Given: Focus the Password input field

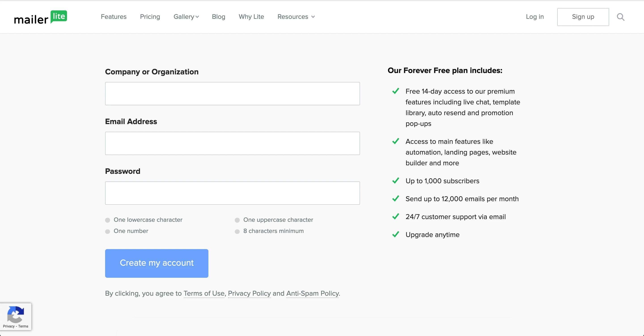Looking at the screenshot, I should (232, 193).
